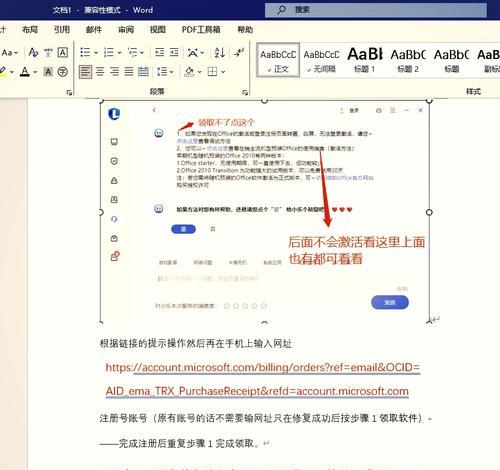The image size is (500, 470).
Task: Click the Increase Indent icon
Action: click(174, 52)
